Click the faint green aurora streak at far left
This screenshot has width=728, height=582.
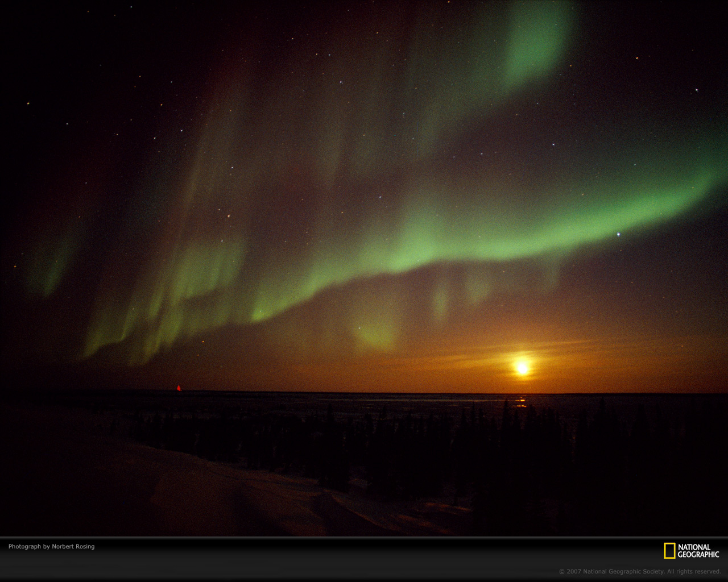click(54, 261)
